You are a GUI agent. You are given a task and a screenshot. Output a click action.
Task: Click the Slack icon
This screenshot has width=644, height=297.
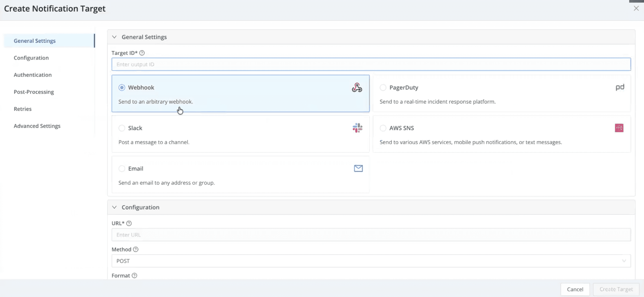(x=357, y=128)
